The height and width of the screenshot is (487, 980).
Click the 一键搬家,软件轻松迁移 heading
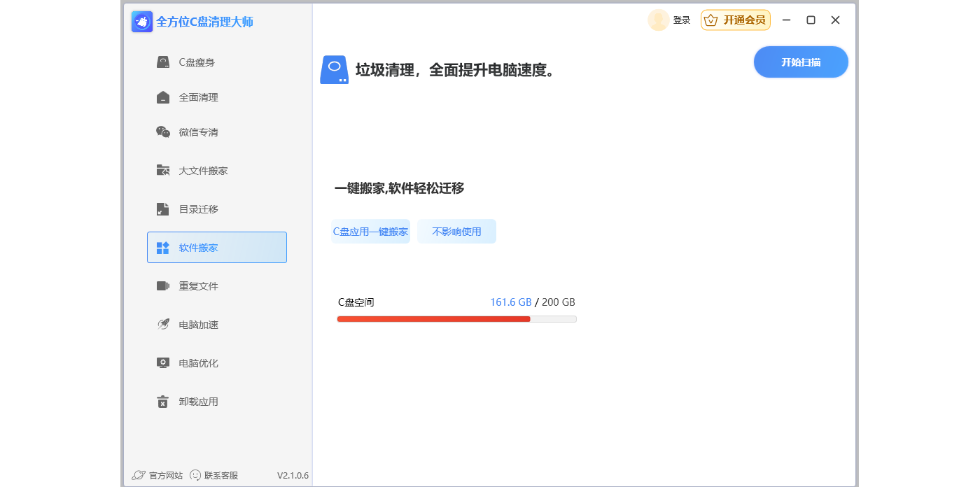(x=399, y=188)
